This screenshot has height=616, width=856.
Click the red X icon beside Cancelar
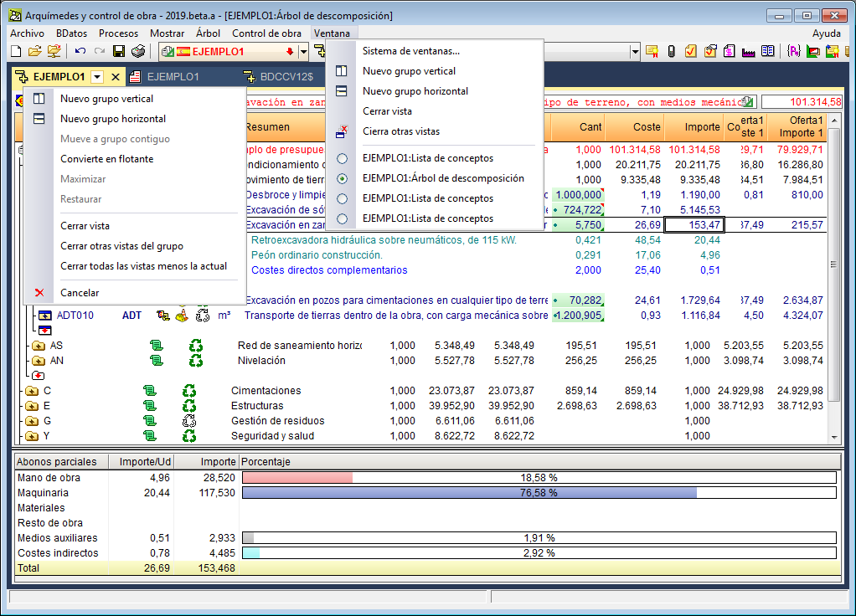point(39,293)
